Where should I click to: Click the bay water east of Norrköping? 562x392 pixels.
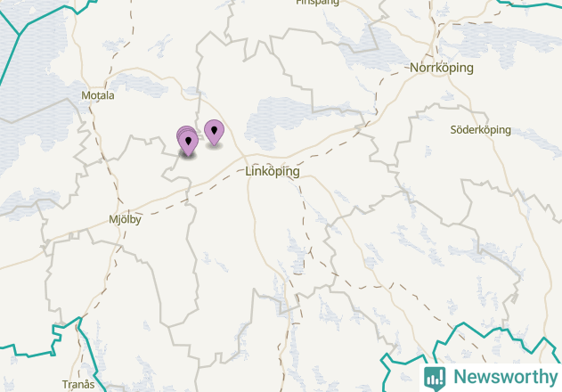pos(501,41)
